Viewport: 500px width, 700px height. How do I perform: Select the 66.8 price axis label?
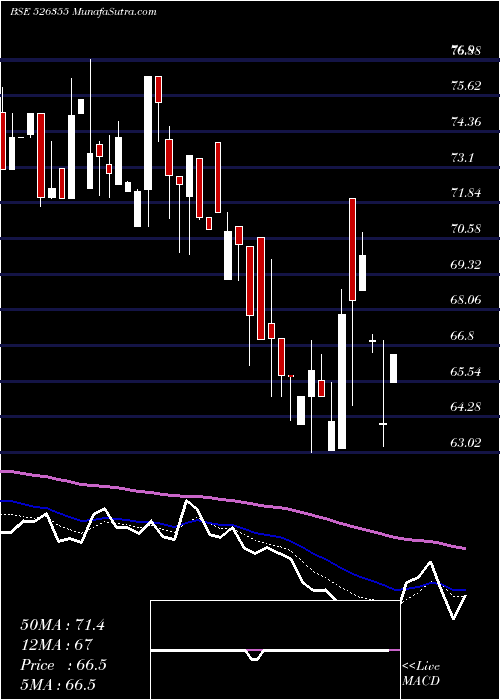[x=463, y=336]
